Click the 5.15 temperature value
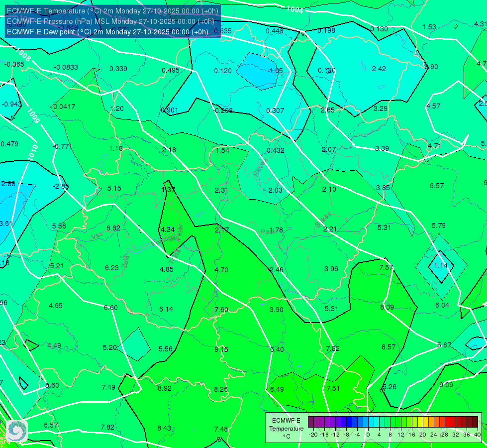Image resolution: width=487 pixels, height=448 pixels. [114, 188]
